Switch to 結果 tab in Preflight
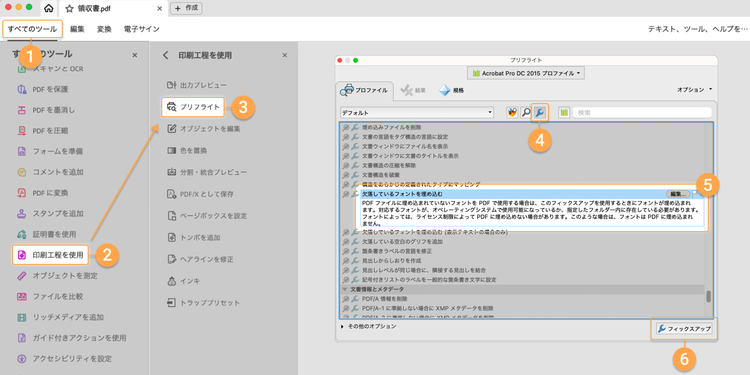The width and height of the screenshot is (750, 375). pos(413,89)
